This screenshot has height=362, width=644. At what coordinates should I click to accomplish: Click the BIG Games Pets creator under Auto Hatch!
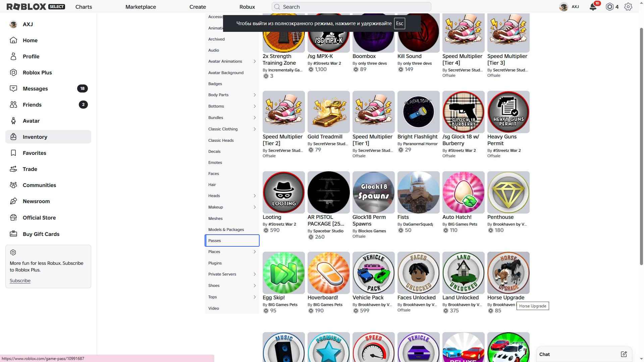[462, 224]
